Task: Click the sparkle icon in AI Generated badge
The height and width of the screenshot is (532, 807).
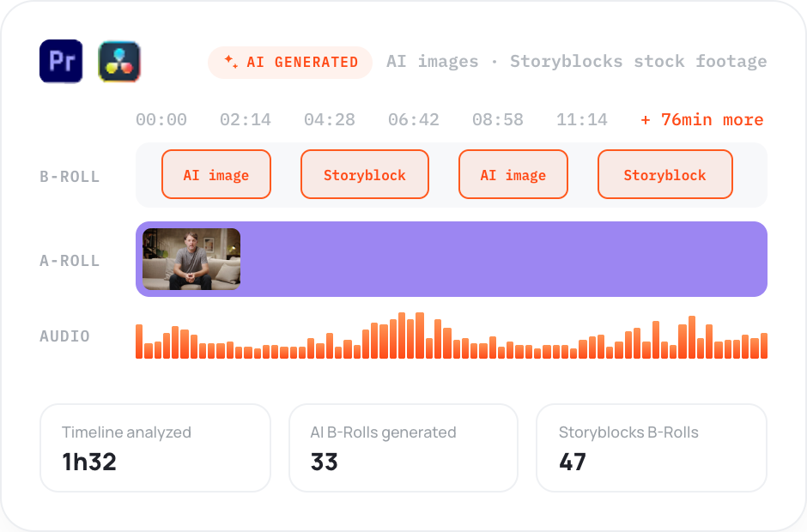Action: click(x=231, y=62)
